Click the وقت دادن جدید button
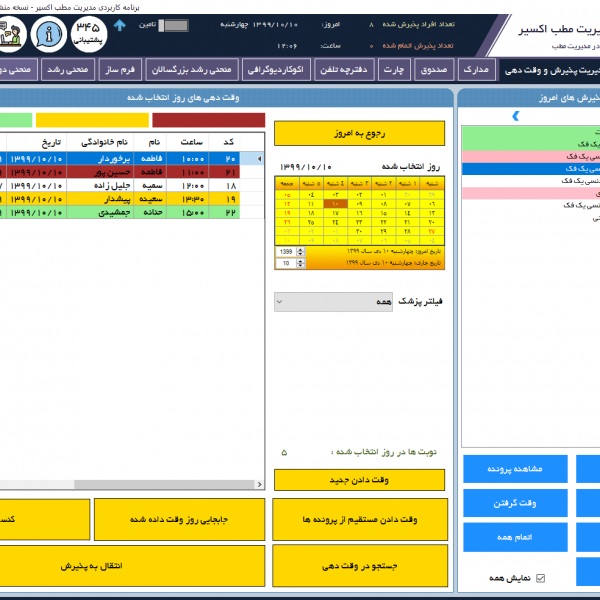 (346, 480)
